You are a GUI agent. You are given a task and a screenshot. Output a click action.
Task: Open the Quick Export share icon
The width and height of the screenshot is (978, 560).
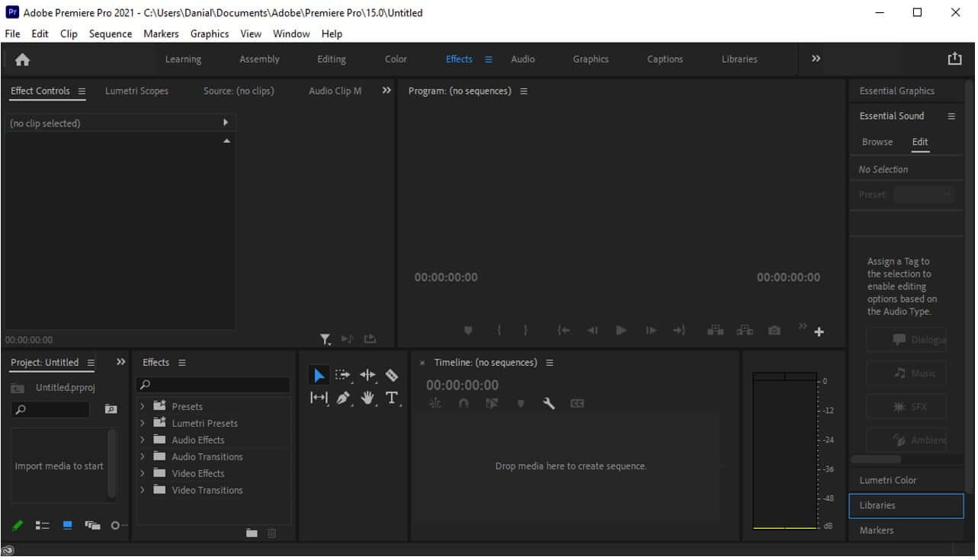(x=954, y=59)
